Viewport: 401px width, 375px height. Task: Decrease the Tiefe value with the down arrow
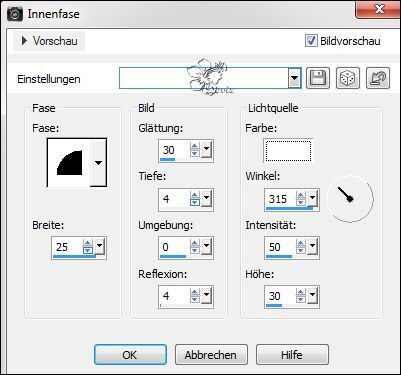195,202
